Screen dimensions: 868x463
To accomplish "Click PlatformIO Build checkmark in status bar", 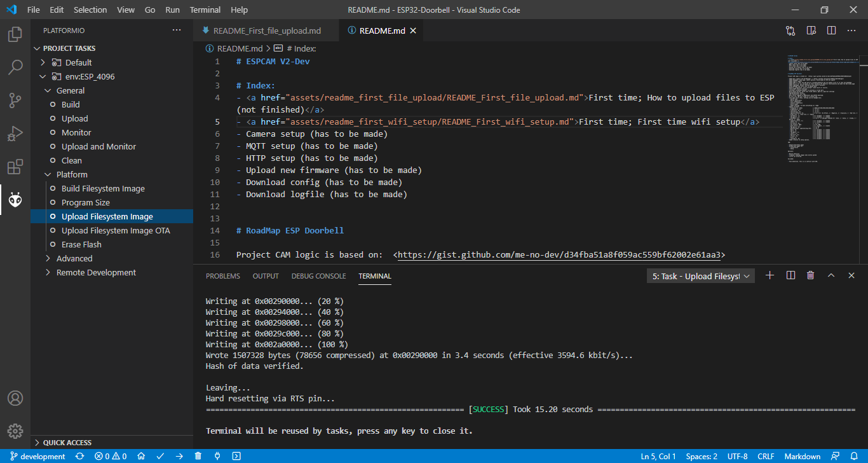I will click(x=160, y=456).
